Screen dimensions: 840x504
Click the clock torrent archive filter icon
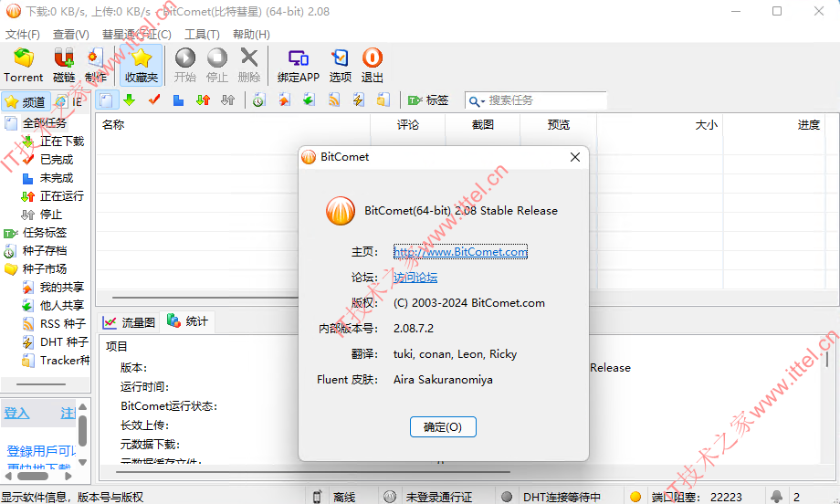point(258,100)
